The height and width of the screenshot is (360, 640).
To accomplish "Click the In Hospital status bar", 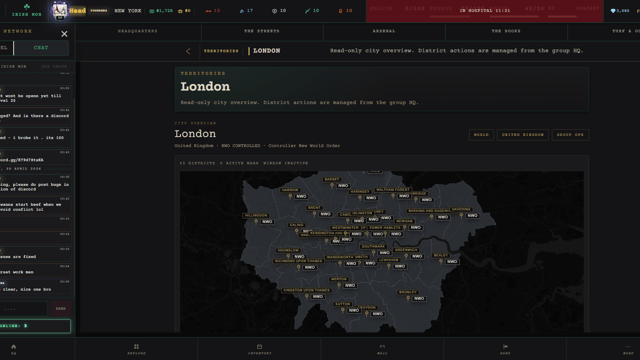I will pos(484,11).
